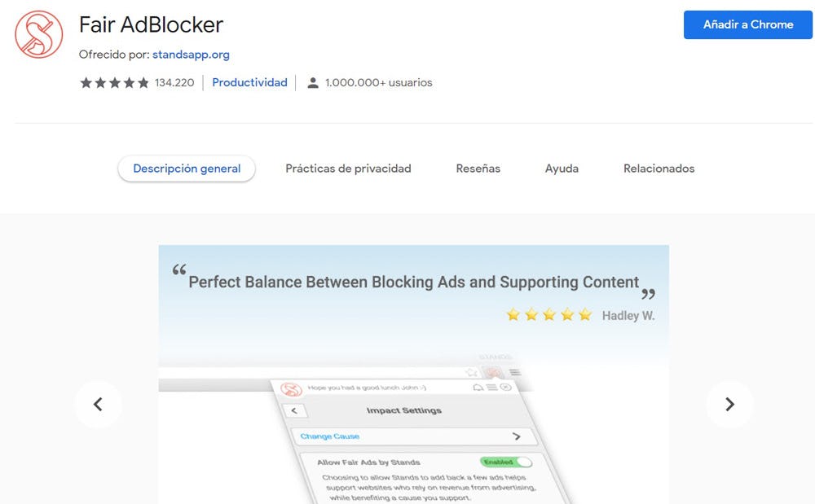Click the Fair AdBlocker logo icon

tap(39, 34)
